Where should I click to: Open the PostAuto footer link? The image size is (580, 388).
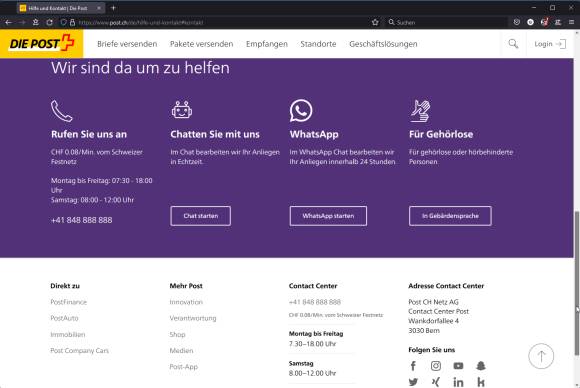(x=64, y=318)
